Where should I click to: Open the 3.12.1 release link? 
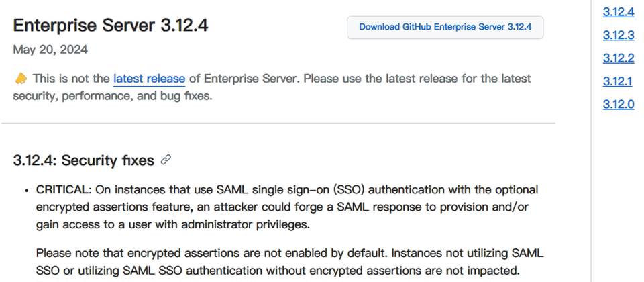click(617, 81)
